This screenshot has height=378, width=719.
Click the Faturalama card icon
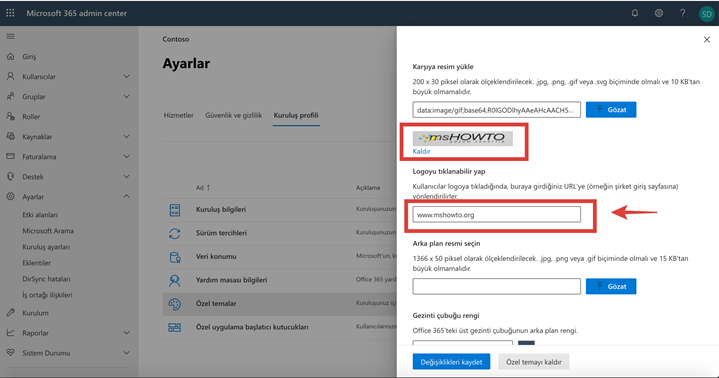point(11,156)
